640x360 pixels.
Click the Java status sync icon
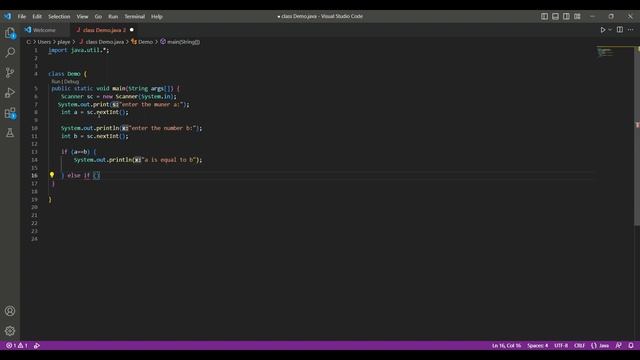[37, 345]
